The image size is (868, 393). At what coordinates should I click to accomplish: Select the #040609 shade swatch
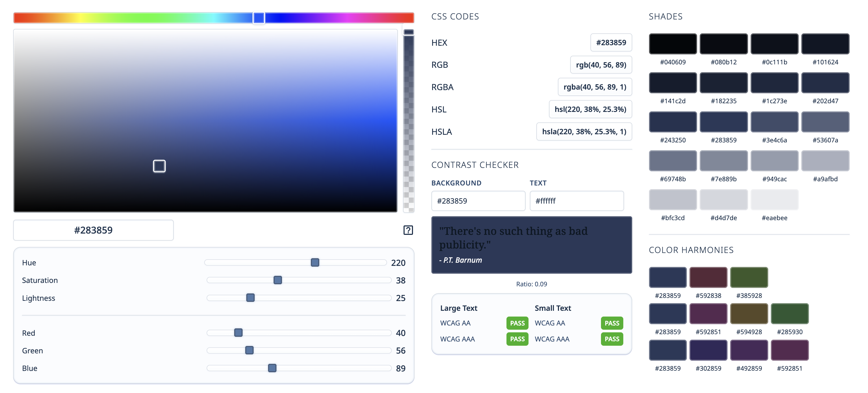click(x=673, y=44)
